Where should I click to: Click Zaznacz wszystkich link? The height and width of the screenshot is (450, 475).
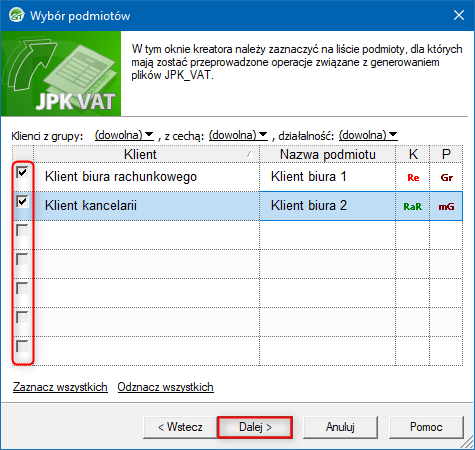pyautogui.click(x=60, y=387)
